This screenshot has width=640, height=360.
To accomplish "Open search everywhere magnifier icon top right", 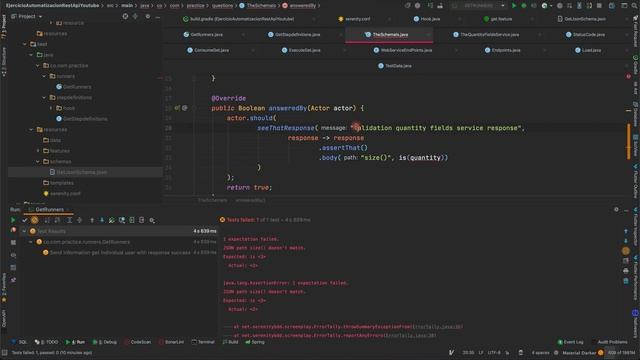I will tap(635, 6).
